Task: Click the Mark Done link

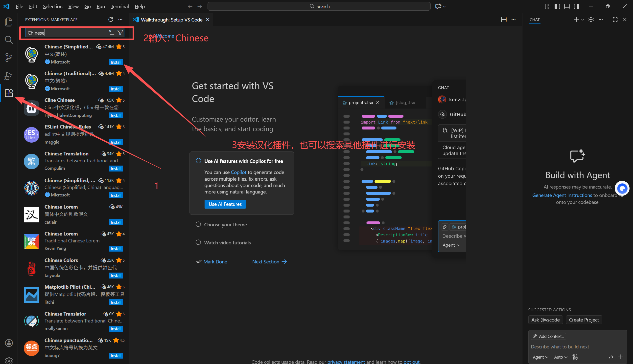Action: point(212,261)
